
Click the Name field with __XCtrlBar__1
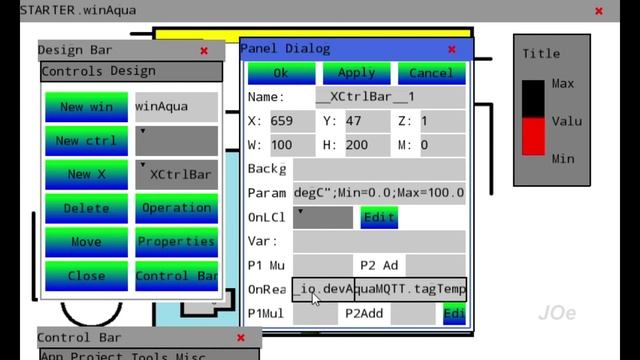390,97
